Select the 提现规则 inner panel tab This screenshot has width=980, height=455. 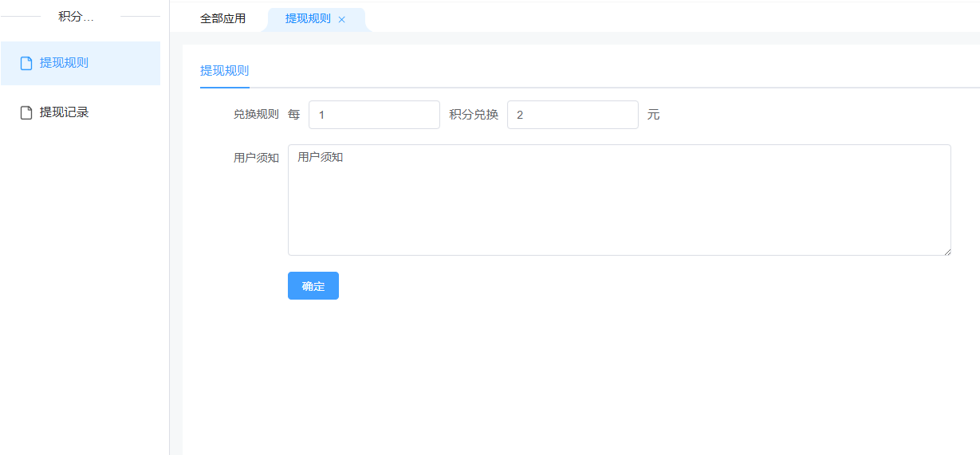click(224, 70)
